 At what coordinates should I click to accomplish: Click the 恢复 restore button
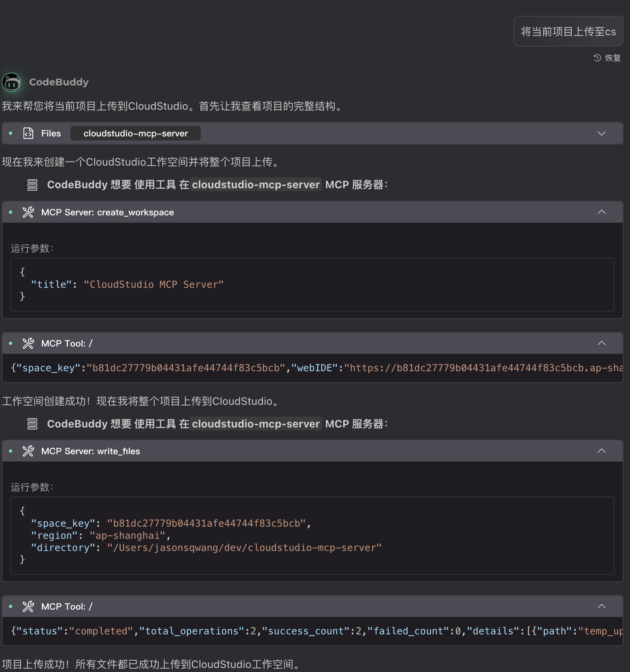pos(607,58)
